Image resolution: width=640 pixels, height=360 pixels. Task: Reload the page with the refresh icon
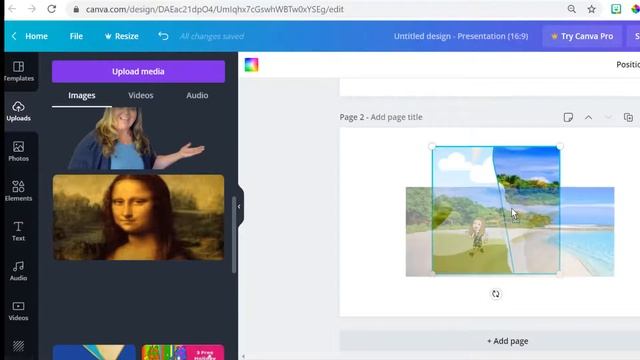51,9
